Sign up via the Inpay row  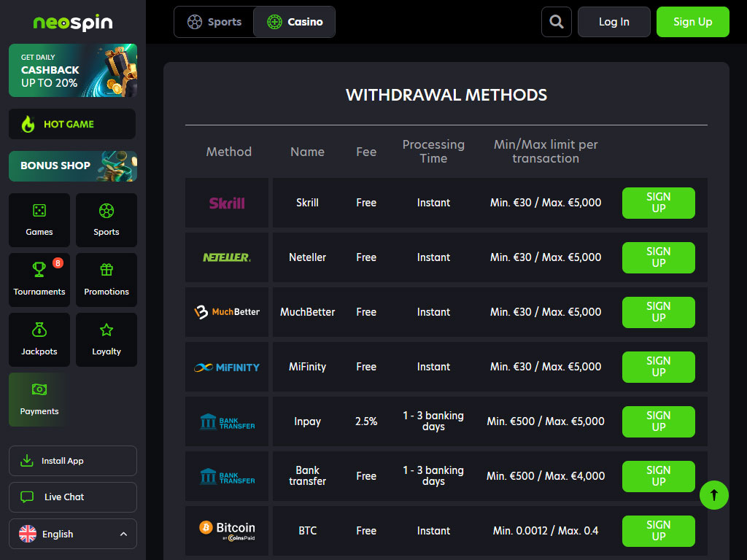659,421
